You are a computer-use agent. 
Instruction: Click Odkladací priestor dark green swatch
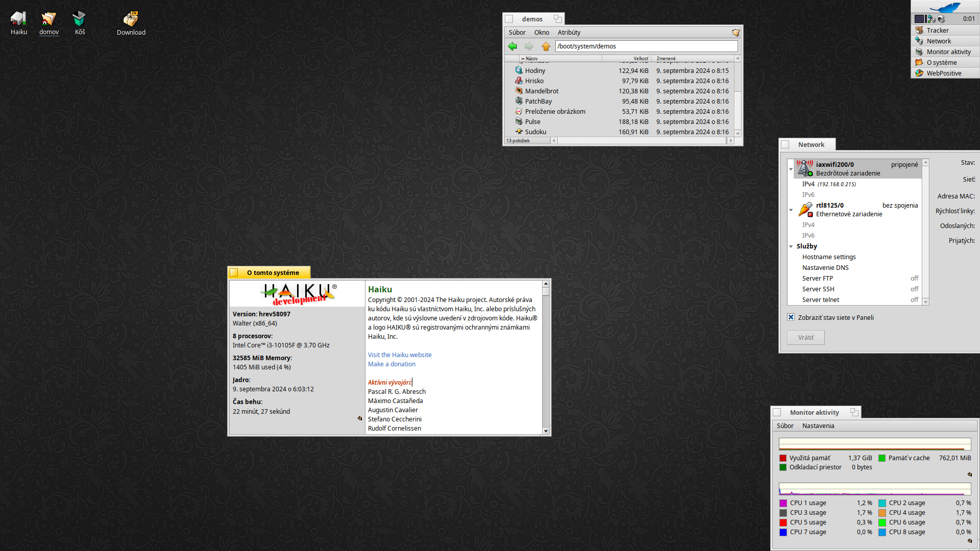tap(782, 467)
